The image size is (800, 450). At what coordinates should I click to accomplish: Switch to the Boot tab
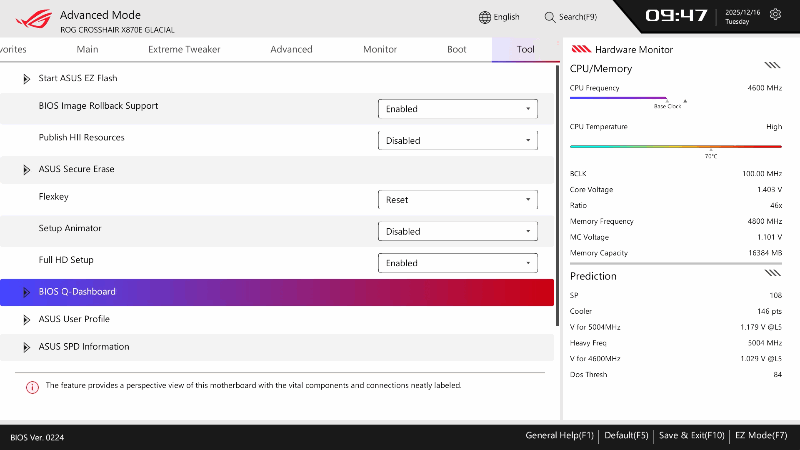click(x=457, y=49)
